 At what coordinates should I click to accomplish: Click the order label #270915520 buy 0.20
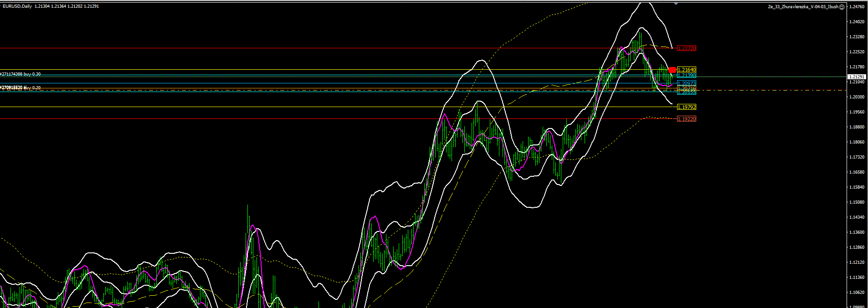pos(21,87)
